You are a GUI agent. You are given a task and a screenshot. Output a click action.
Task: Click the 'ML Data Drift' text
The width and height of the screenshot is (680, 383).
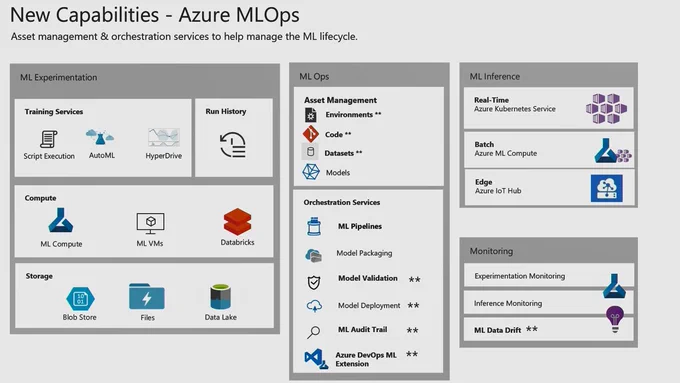pos(497,330)
